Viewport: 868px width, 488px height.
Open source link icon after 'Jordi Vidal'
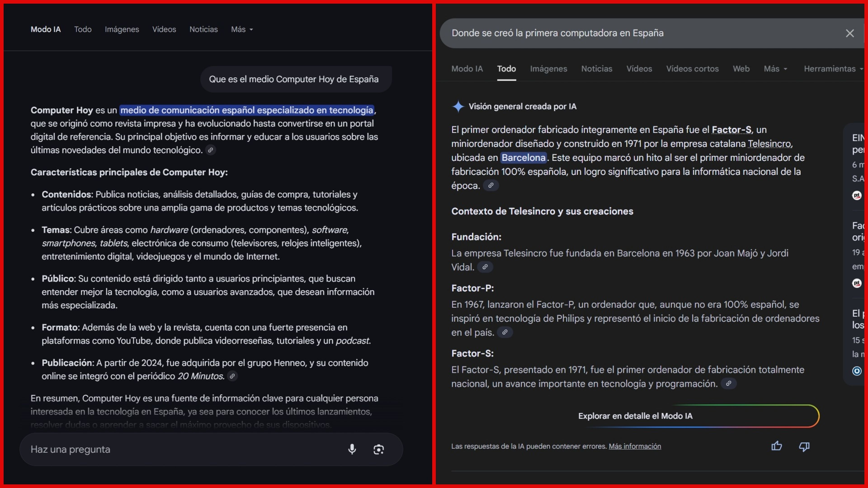[485, 267]
